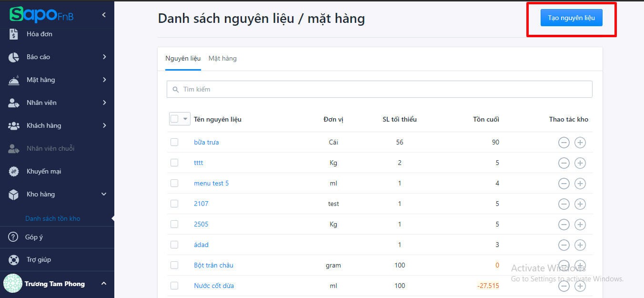Decrease stock for tttt using minus icon

564,163
